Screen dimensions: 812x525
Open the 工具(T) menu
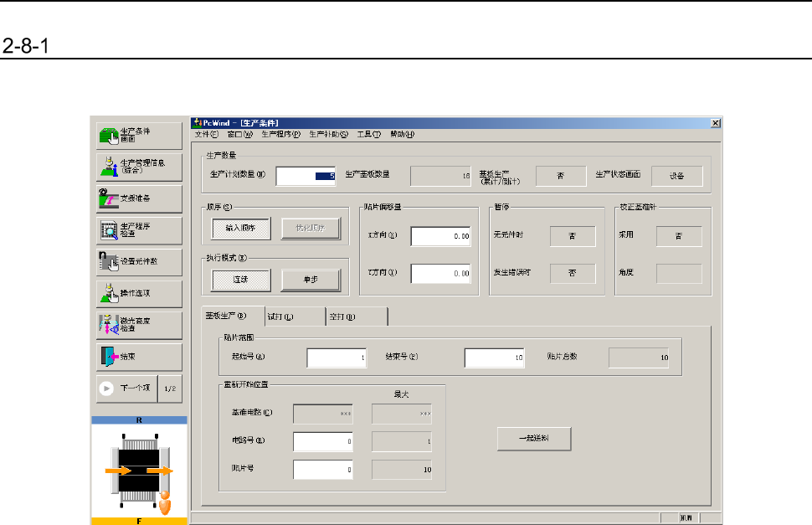click(368, 135)
